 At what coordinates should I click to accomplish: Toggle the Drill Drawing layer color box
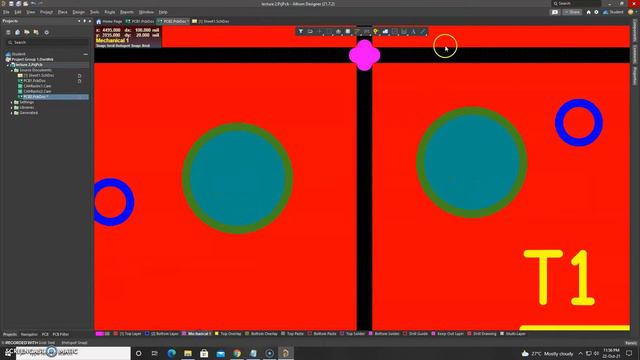coord(469,334)
